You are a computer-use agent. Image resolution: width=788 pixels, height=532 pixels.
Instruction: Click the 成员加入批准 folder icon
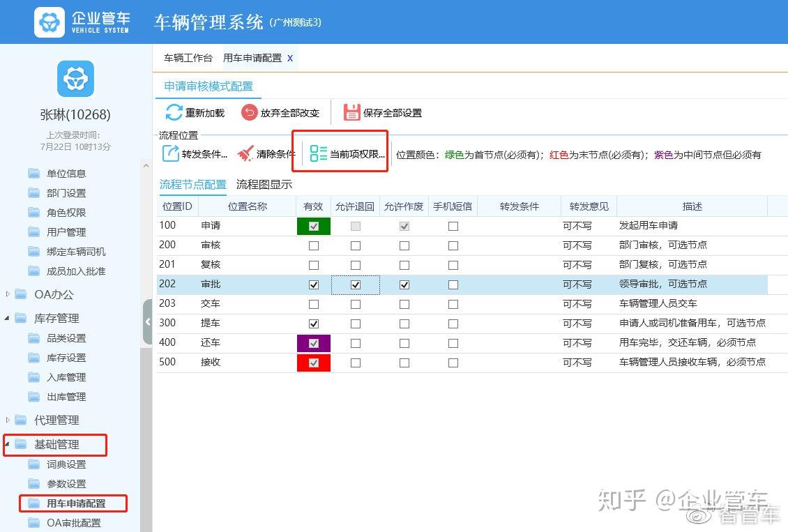pyautogui.click(x=34, y=271)
